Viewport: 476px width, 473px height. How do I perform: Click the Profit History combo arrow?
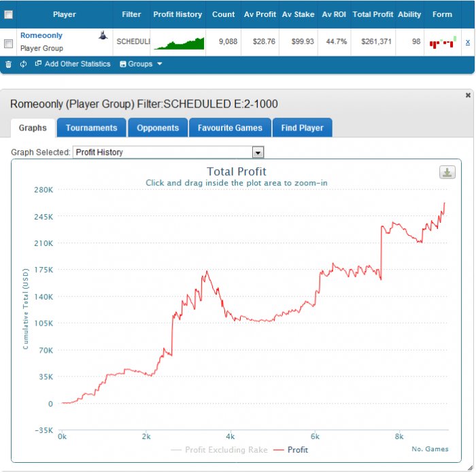pos(258,152)
